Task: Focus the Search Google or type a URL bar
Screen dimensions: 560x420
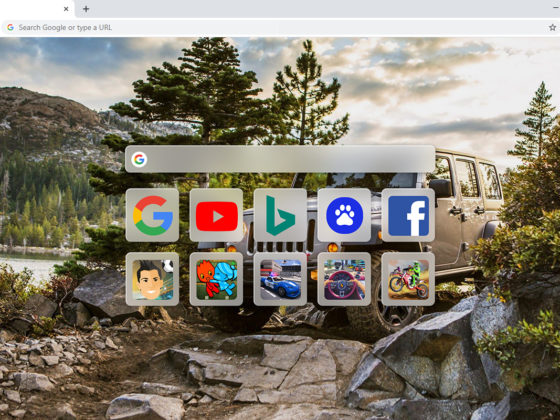Action: tap(279, 28)
